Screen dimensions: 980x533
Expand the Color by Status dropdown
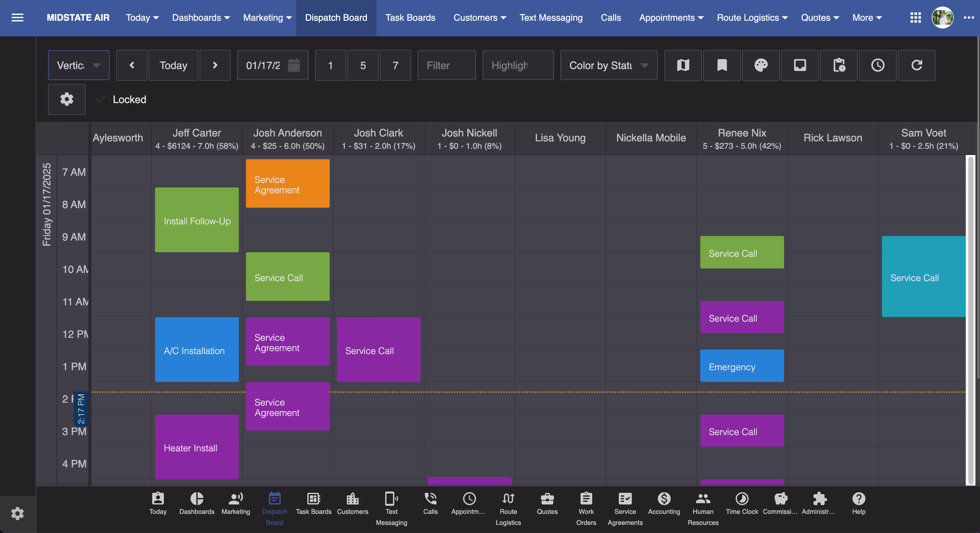coord(608,65)
